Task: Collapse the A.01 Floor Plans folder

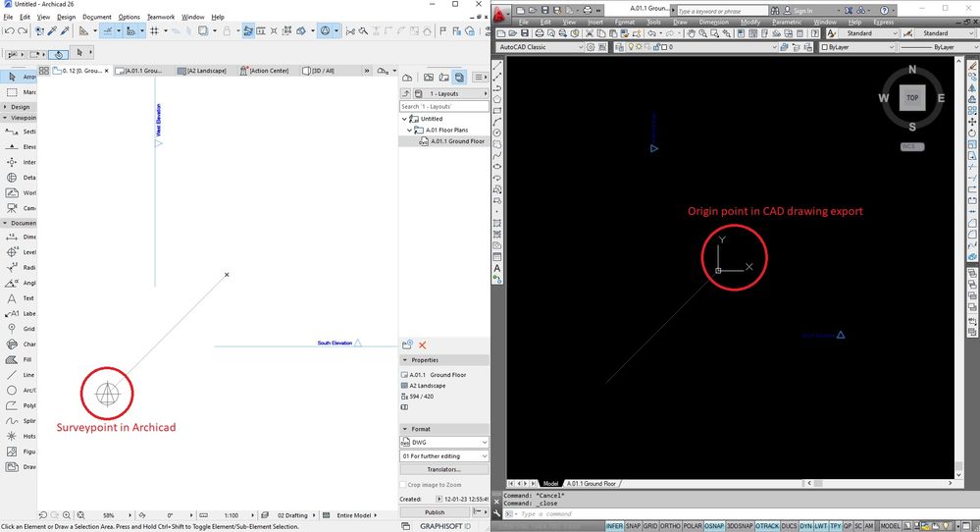Action: [x=409, y=130]
